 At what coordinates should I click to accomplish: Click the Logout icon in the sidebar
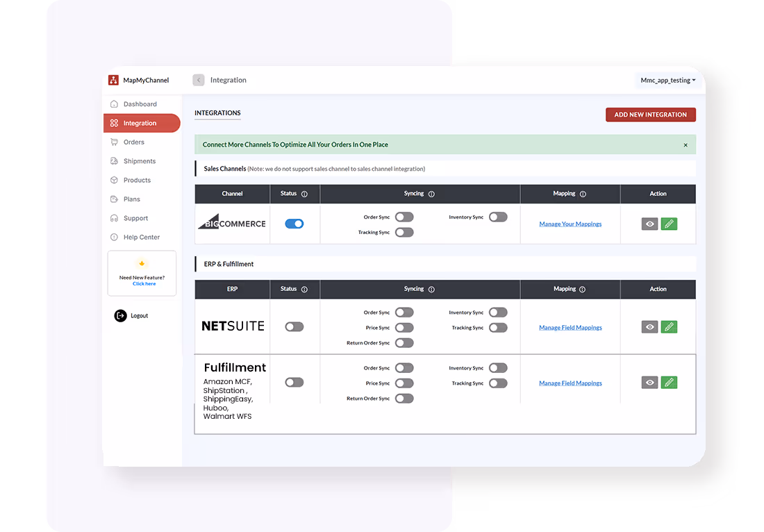click(x=121, y=315)
